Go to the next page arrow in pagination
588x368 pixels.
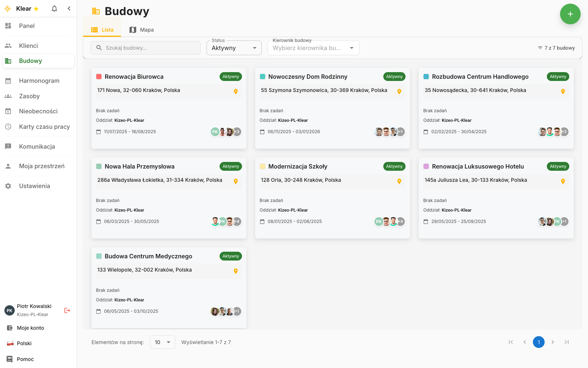pyautogui.click(x=552, y=342)
